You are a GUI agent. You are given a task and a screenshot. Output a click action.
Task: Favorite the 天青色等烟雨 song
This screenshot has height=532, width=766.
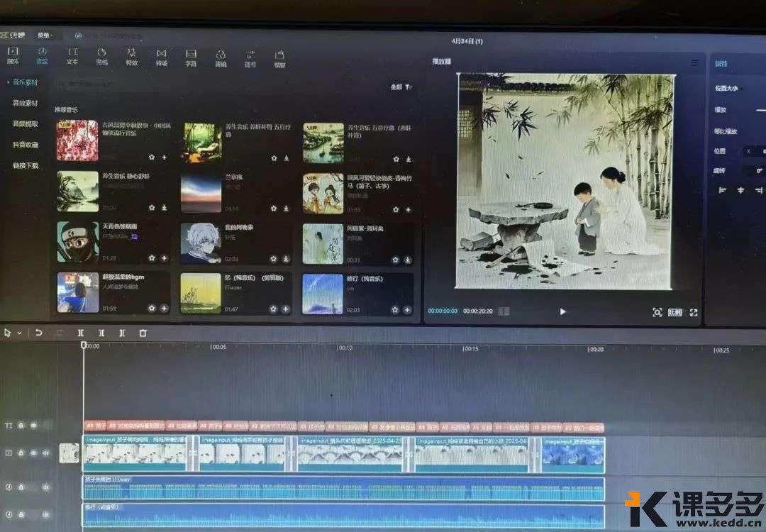pos(152,258)
